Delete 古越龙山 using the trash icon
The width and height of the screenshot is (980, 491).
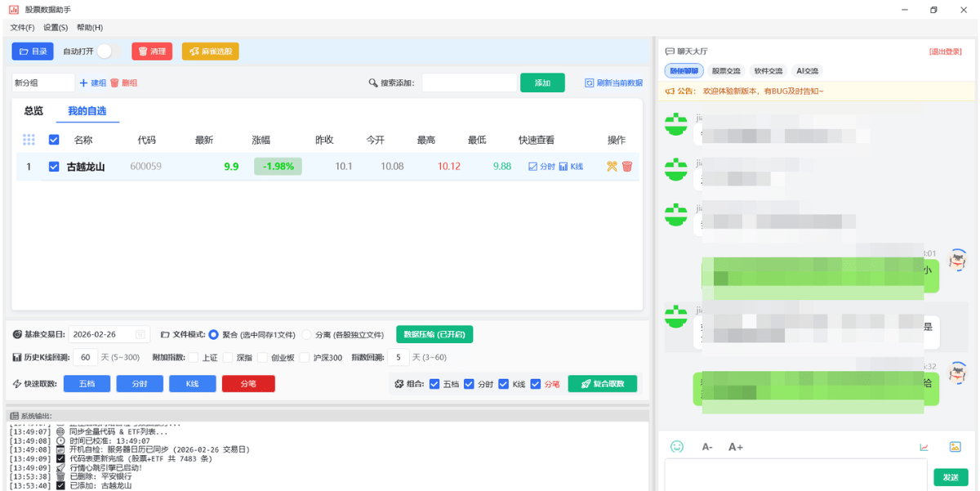627,167
